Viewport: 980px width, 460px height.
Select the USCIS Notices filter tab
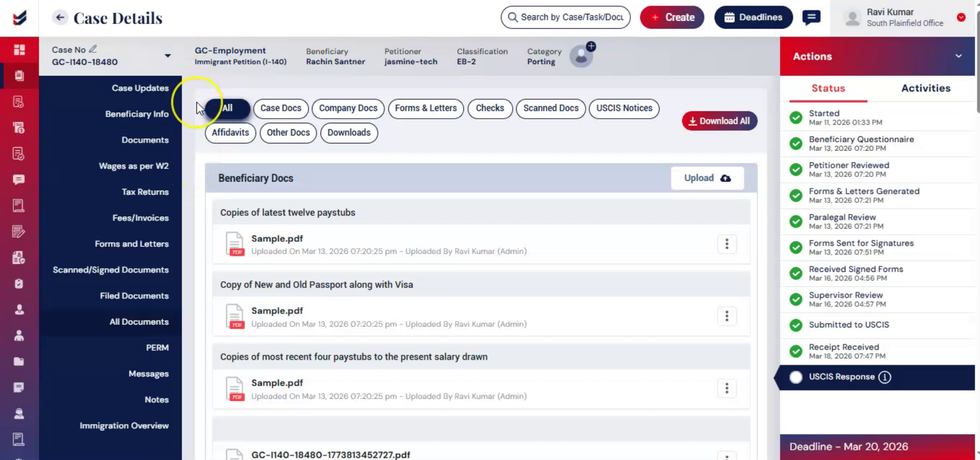[624, 108]
